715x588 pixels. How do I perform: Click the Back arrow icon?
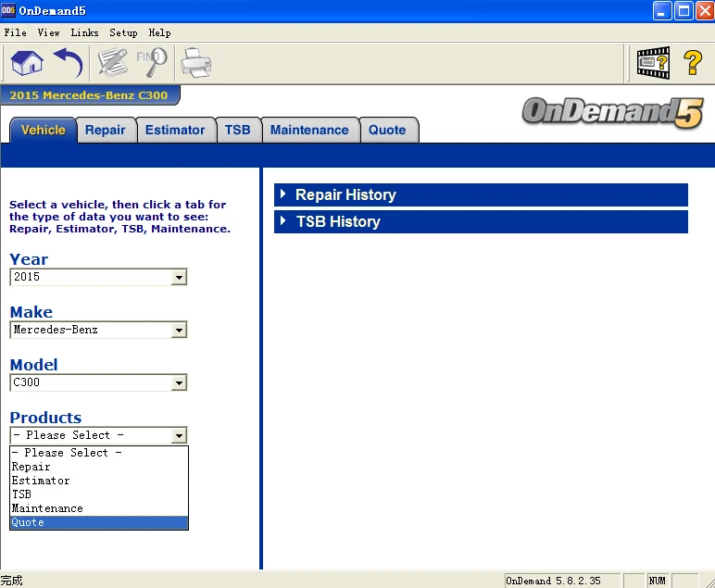(x=69, y=62)
